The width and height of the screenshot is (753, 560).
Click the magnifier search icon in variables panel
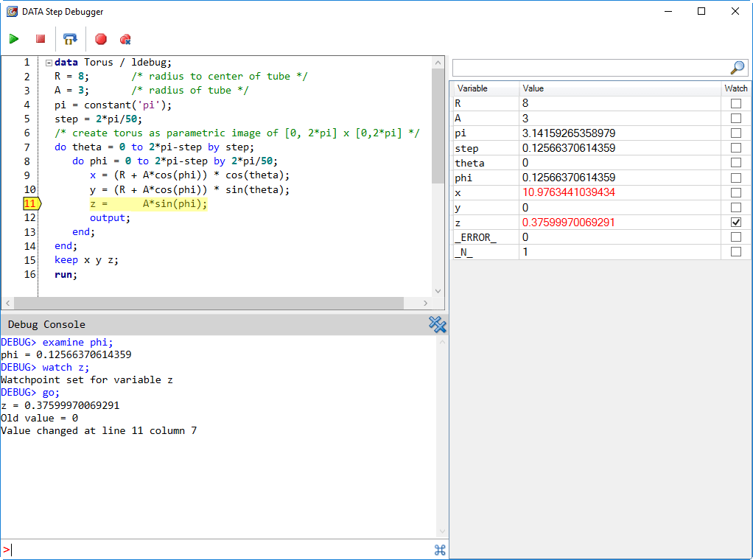(737, 67)
